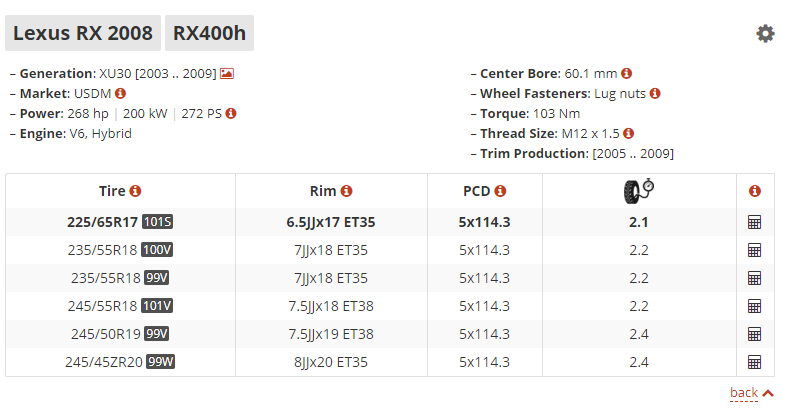This screenshot has height=411, width=795.
Task: Click the info icon beside Market USDM
Action: pyautogui.click(x=120, y=93)
